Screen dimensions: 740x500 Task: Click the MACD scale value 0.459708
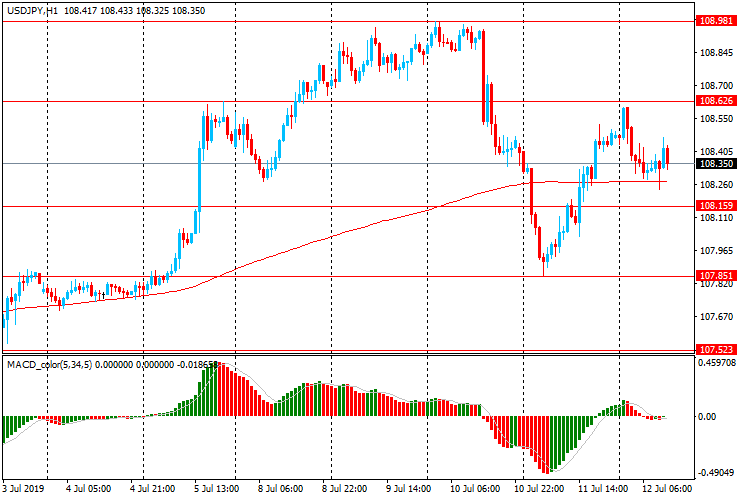(716, 363)
